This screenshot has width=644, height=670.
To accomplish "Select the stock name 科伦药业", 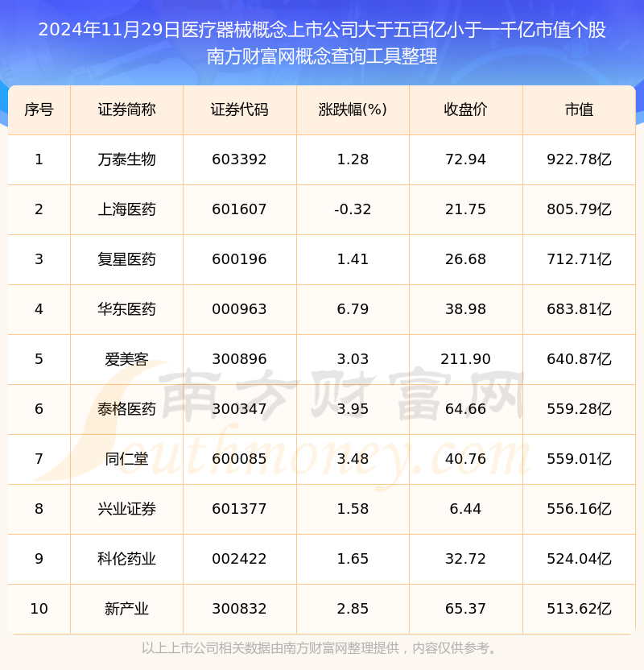I will tap(127, 559).
